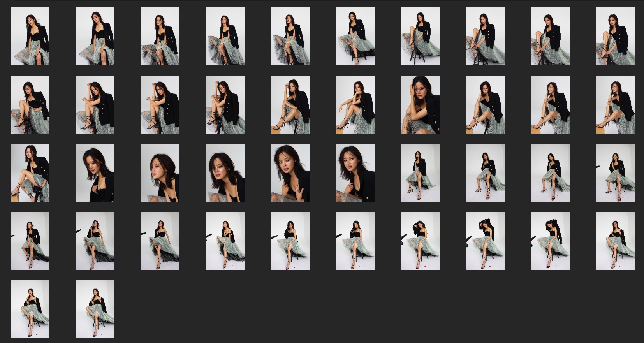Open the first thumbnail in the fourth row
Image resolution: width=644 pixels, height=343 pixels.
pyautogui.click(x=30, y=241)
